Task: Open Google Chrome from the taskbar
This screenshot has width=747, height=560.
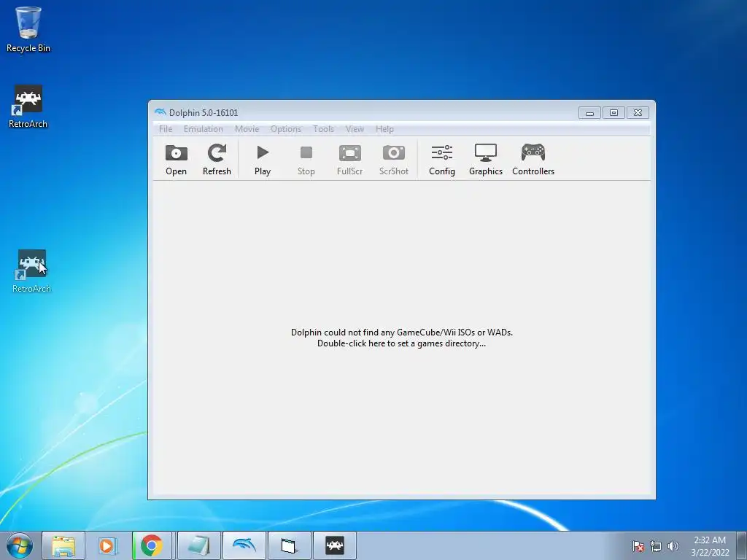Action: 152,545
